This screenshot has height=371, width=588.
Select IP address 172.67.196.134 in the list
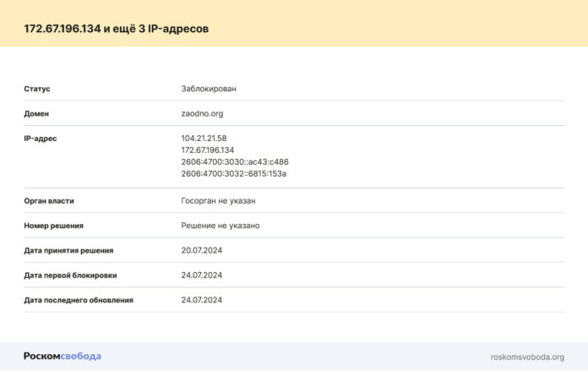(x=207, y=150)
